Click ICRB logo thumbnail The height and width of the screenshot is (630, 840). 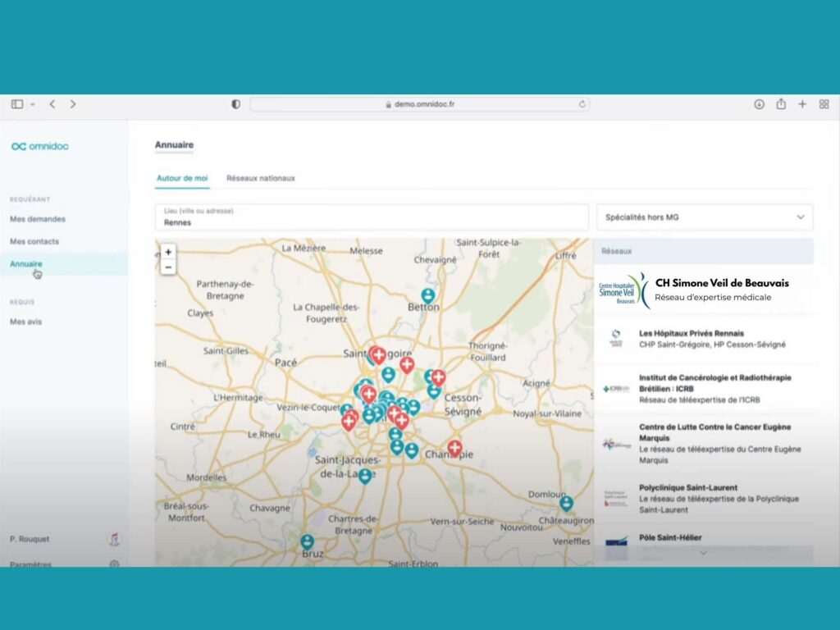(616, 388)
